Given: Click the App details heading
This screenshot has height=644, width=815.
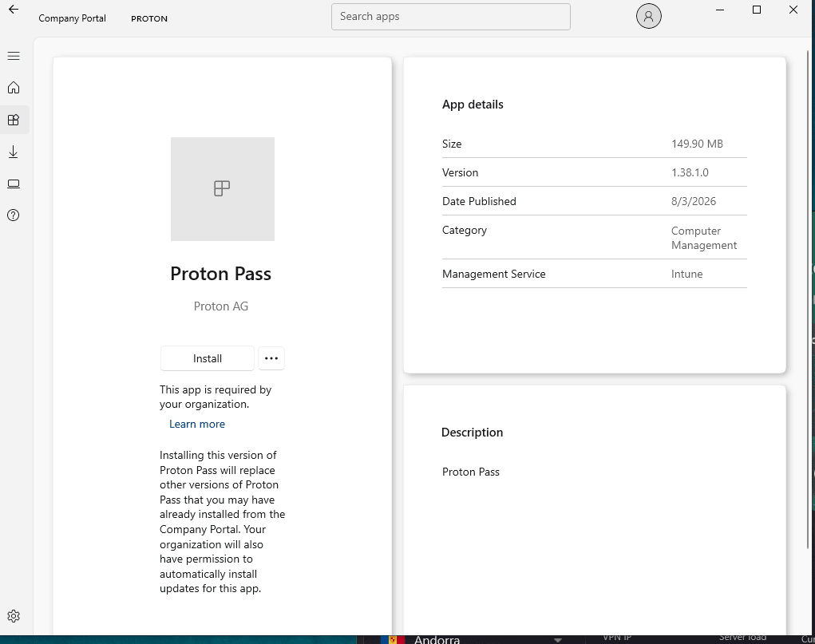Looking at the screenshot, I should (473, 105).
